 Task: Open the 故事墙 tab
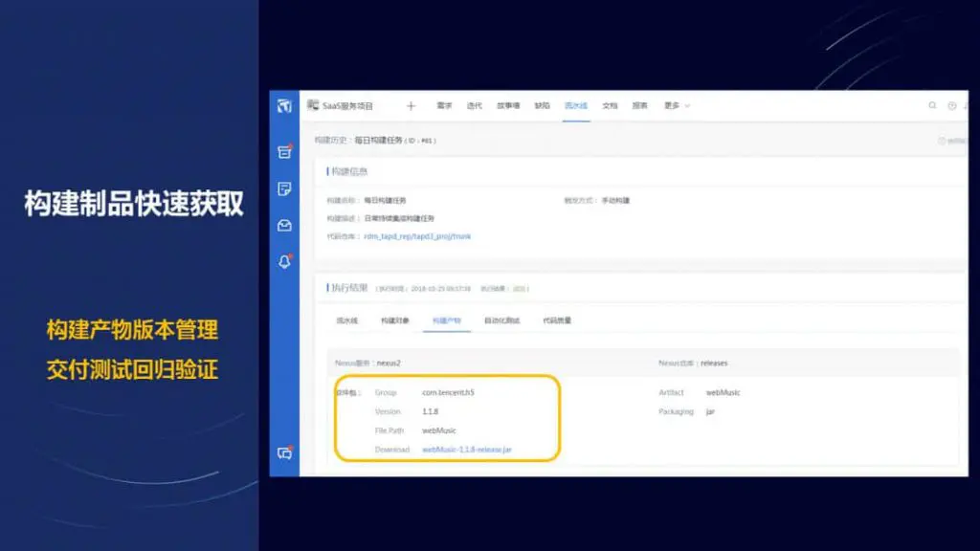[508, 105]
